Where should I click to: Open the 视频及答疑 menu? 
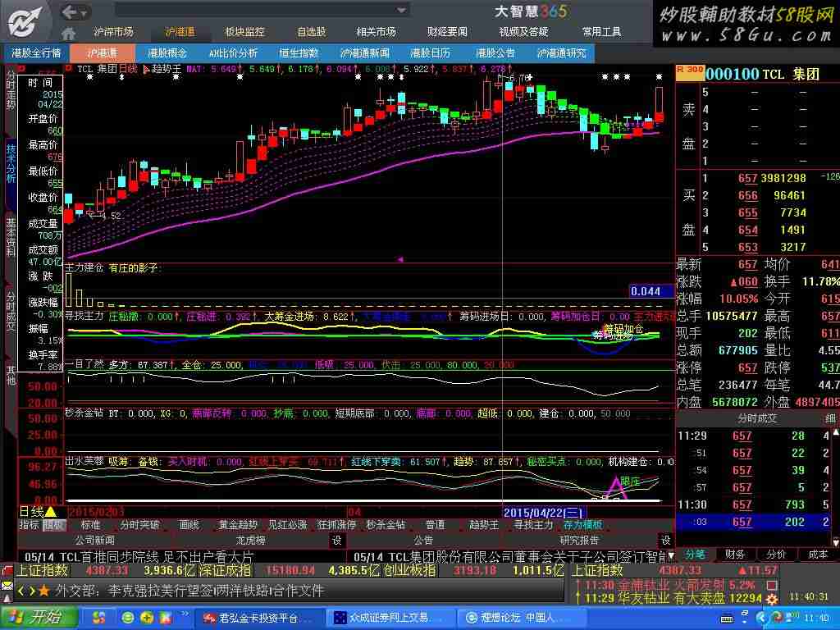click(523, 32)
